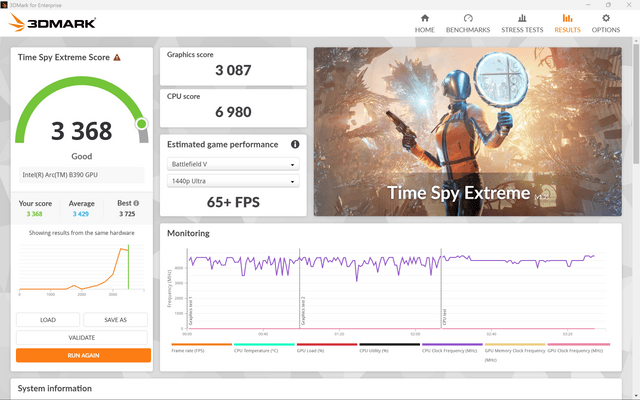Click the Intel Arc B390 GPU label
The height and width of the screenshot is (400, 640).
coord(60,175)
